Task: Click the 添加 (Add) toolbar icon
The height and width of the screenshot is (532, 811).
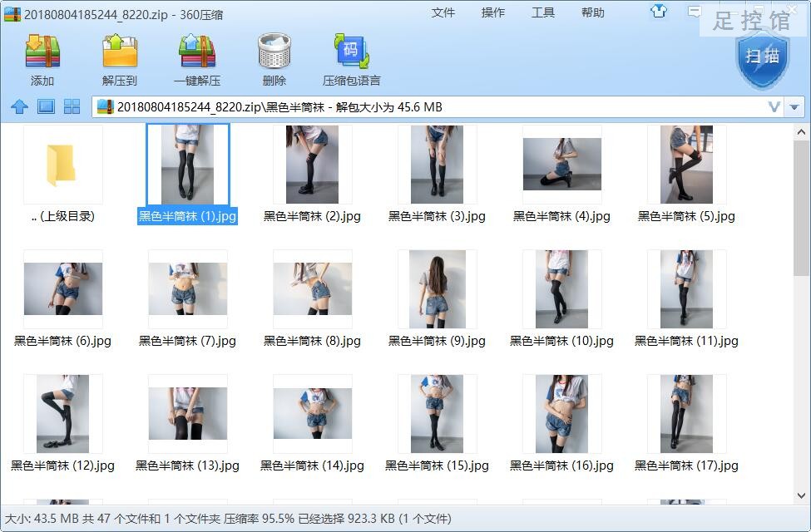Action: click(x=42, y=52)
